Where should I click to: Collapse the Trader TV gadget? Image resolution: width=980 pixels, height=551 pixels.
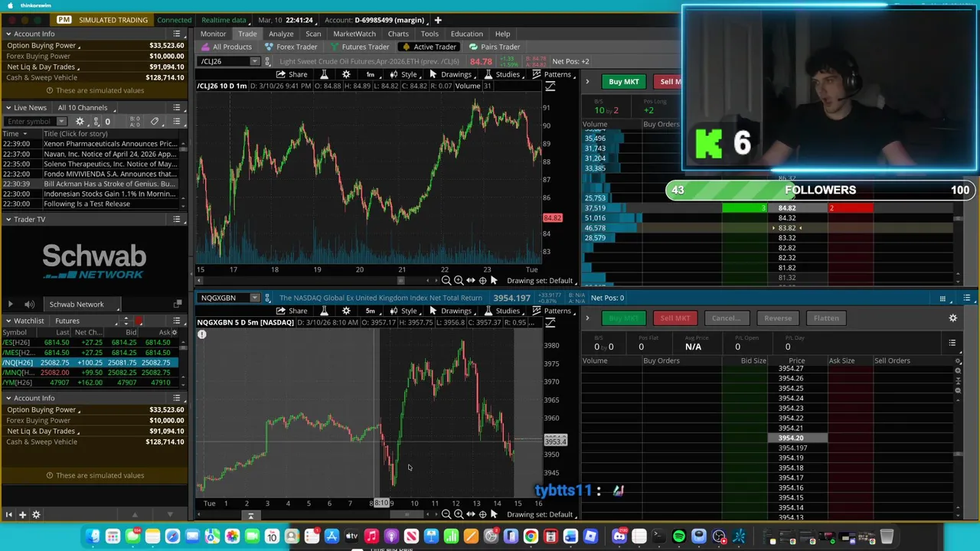click(8, 219)
